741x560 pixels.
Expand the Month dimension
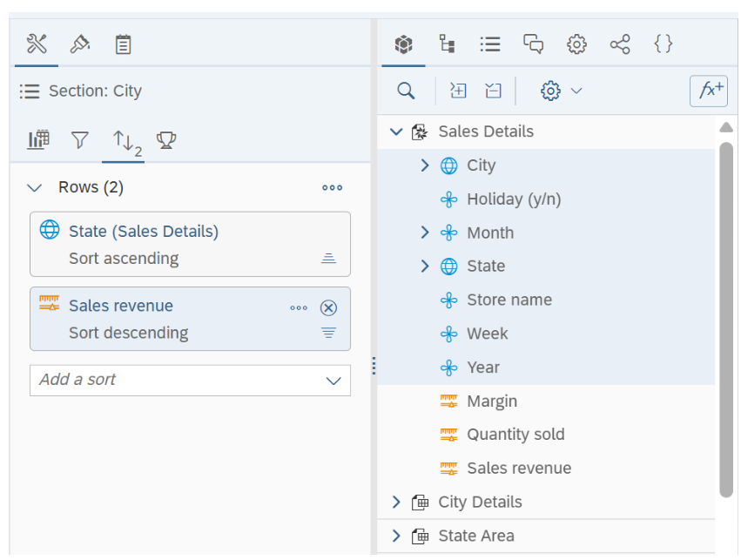click(x=424, y=233)
